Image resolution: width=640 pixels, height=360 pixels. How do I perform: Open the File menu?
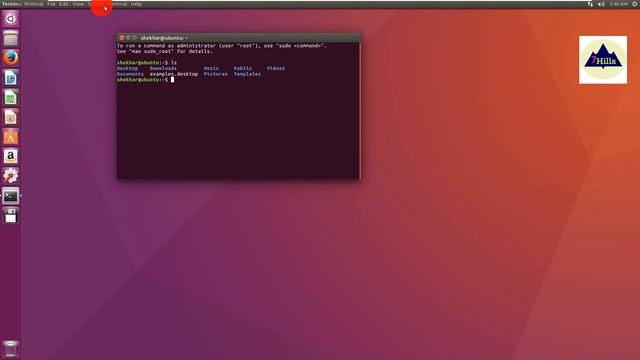click(x=51, y=4)
